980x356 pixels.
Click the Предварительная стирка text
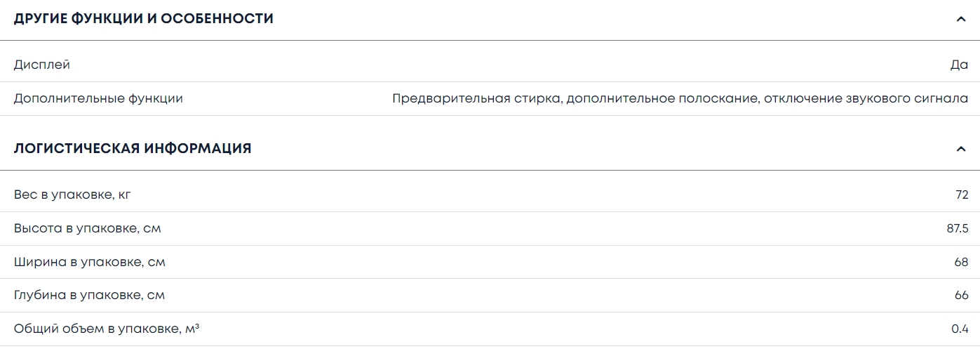476,98
